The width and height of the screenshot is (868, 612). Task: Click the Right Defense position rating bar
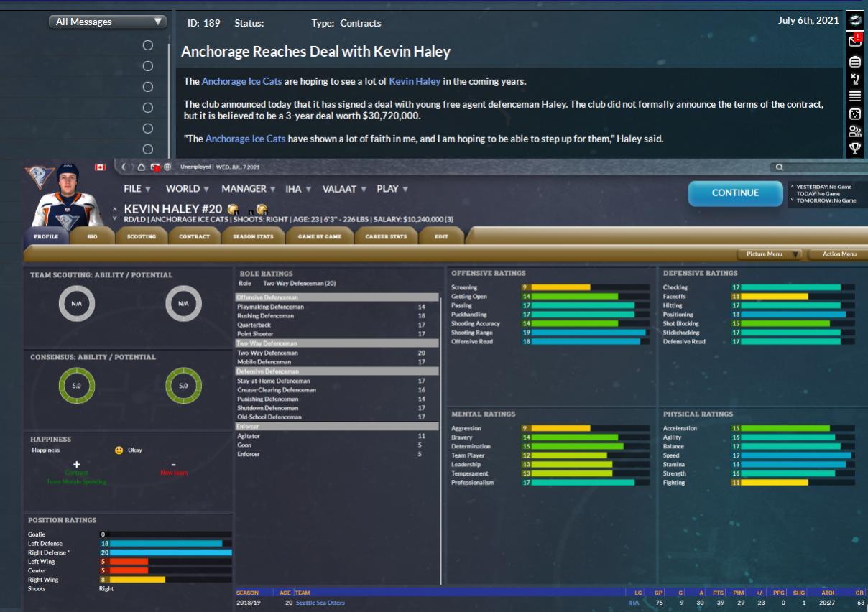coord(165,552)
